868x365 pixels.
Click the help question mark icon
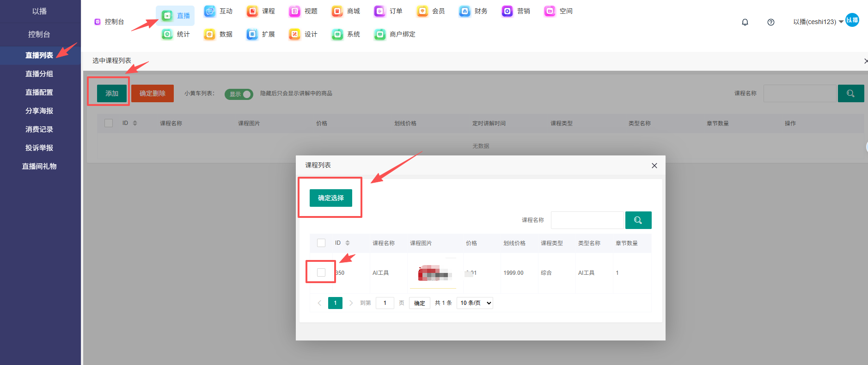point(771,22)
